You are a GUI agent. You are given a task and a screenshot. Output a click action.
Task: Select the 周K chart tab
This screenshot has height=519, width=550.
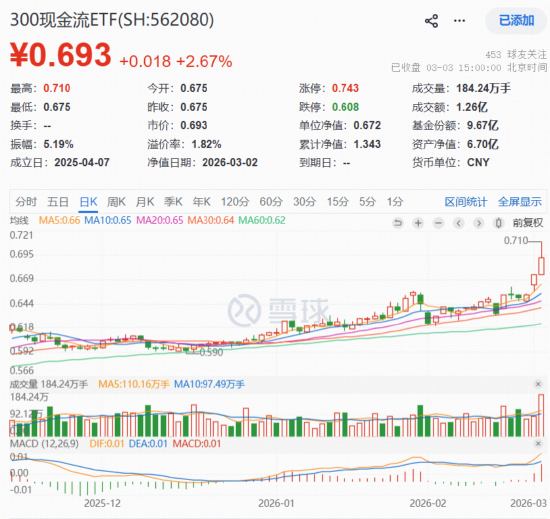pos(116,202)
